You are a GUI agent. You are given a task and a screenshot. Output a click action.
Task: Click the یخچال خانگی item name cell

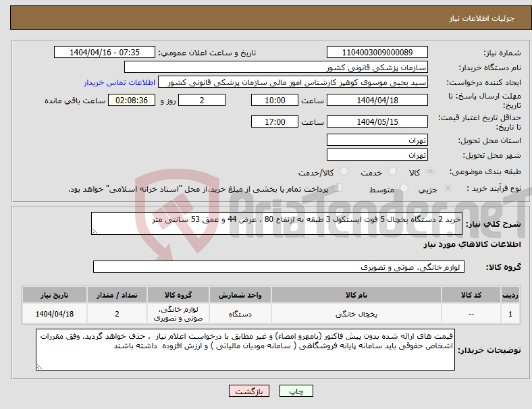click(x=356, y=314)
